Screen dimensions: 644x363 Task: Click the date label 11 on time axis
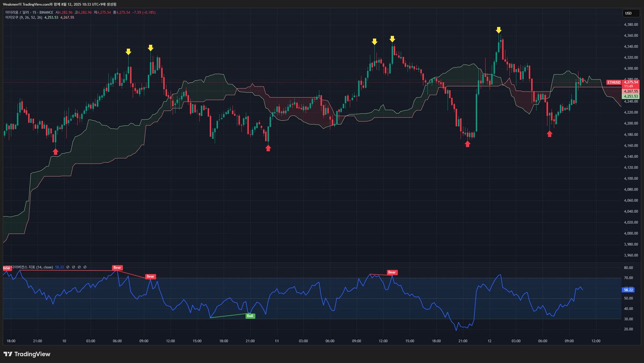pyautogui.click(x=277, y=341)
